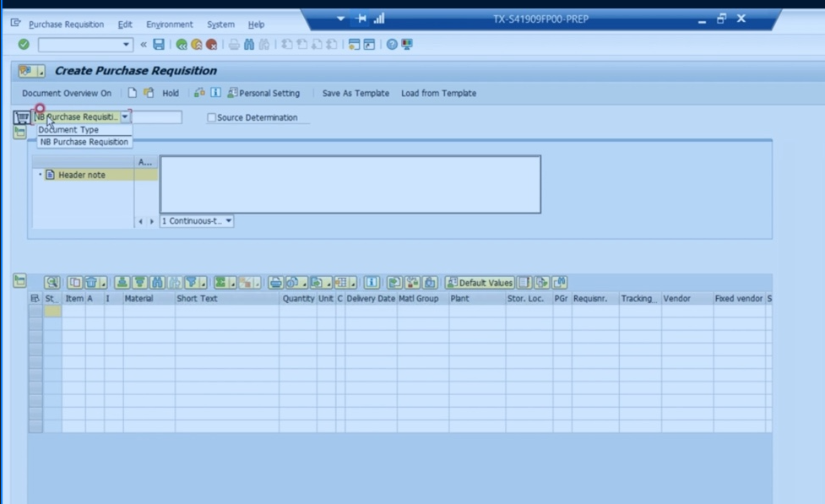
Task: Click the shopping cart header icon
Action: click(x=22, y=117)
